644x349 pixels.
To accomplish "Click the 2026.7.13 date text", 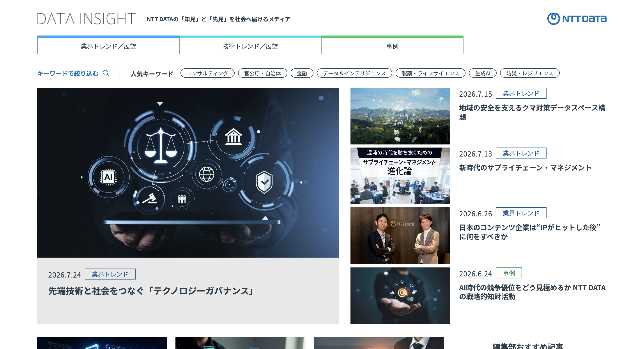I will pyautogui.click(x=476, y=154).
